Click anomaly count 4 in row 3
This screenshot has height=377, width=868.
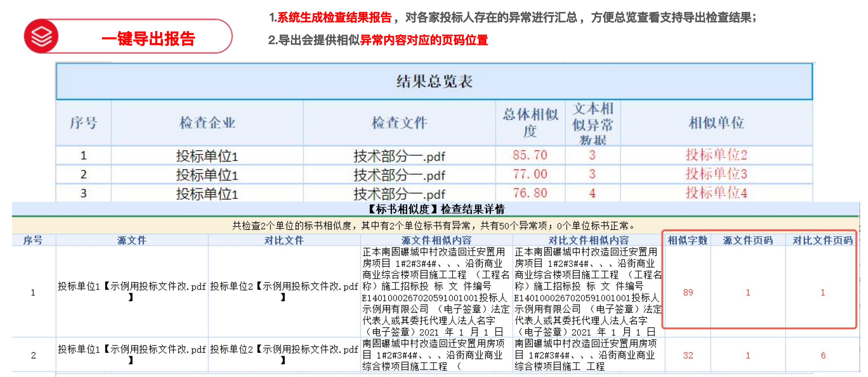(x=592, y=193)
